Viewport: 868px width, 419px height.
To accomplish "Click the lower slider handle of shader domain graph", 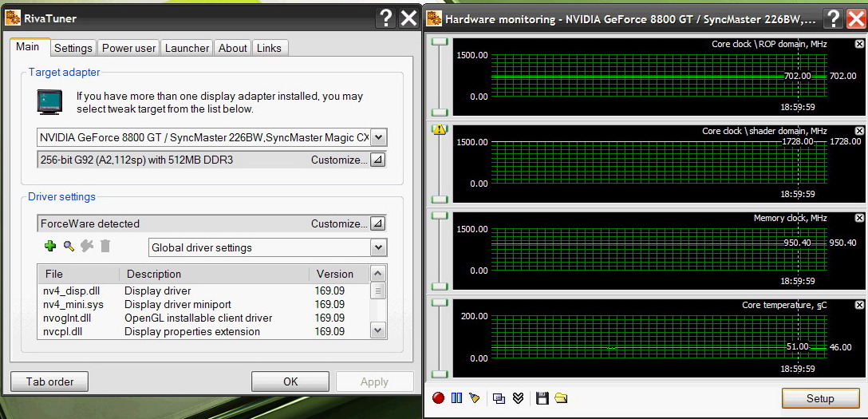I will [440, 200].
